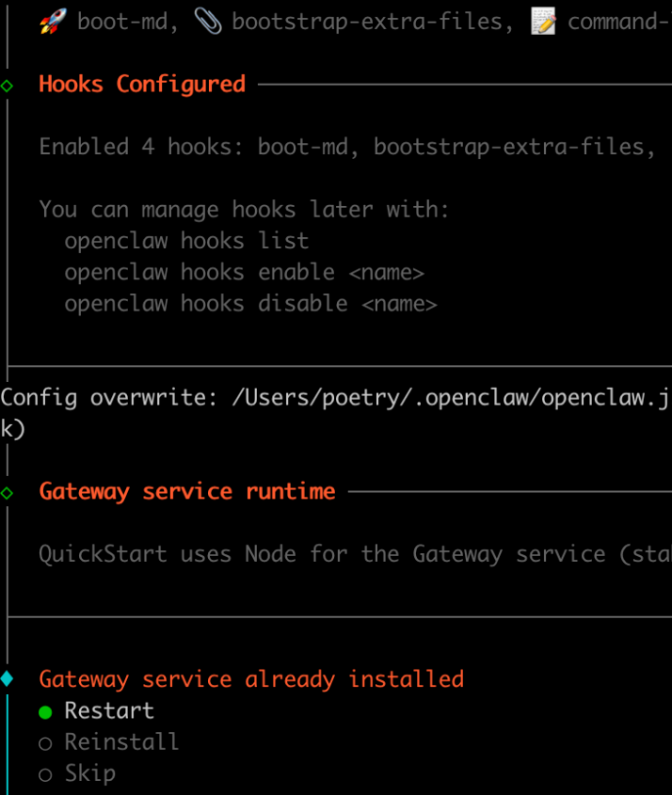Click the paperclip emoji before bootstrap-extra-files
672x795 pixels.
tap(208, 22)
